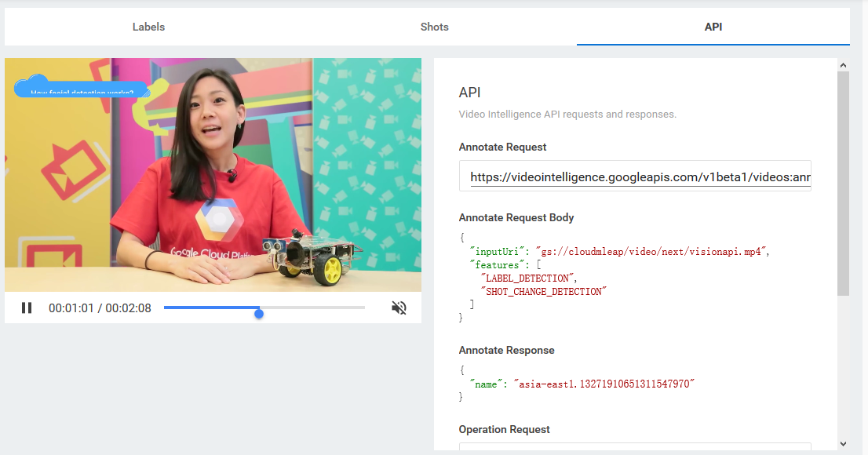Click the scrollbar up arrow
Viewport: 868px width, 455px height.
point(844,64)
